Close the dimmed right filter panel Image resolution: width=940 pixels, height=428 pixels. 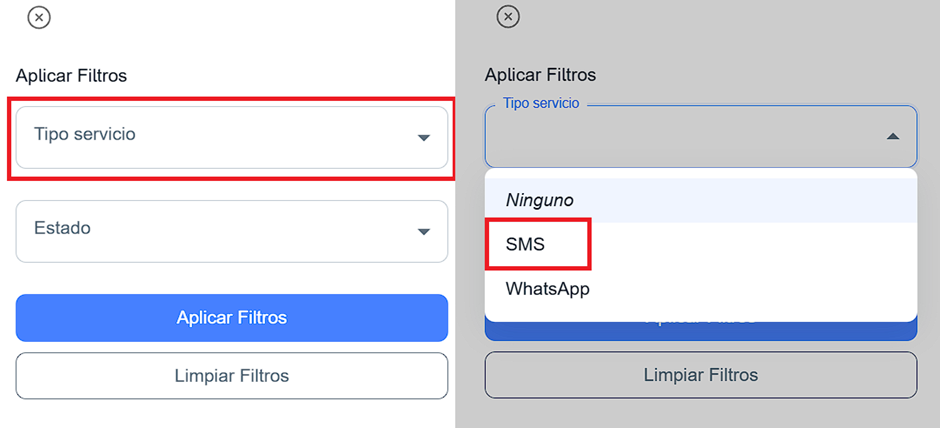[x=508, y=17]
